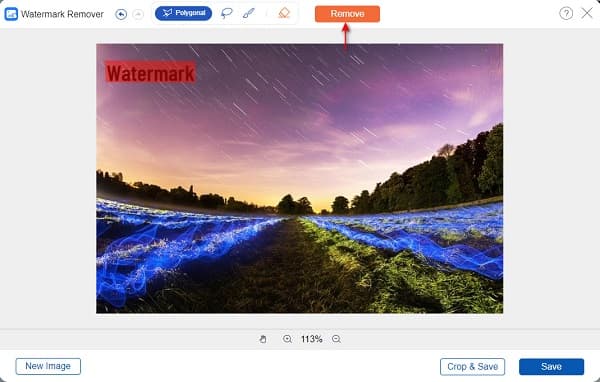Image resolution: width=600 pixels, height=382 pixels.
Task: Click the right zoom magnifier icon
Action: 336,339
